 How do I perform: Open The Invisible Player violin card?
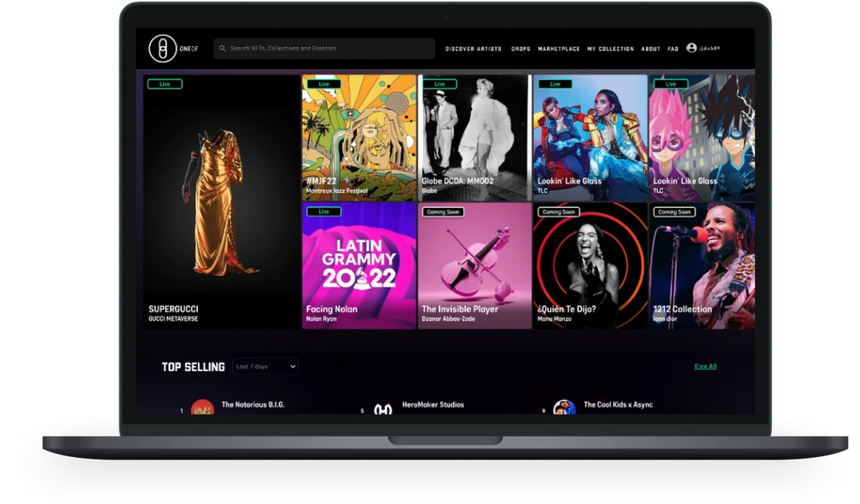click(475, 266)
